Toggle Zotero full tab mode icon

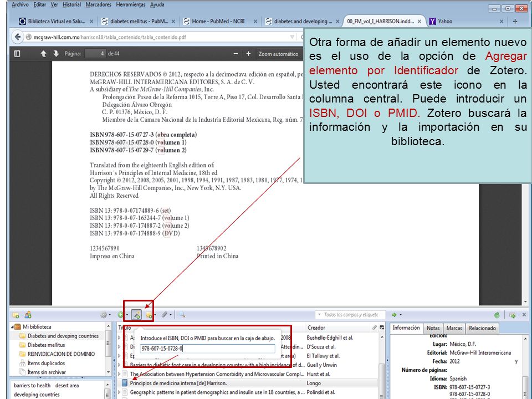pos(512,315)
